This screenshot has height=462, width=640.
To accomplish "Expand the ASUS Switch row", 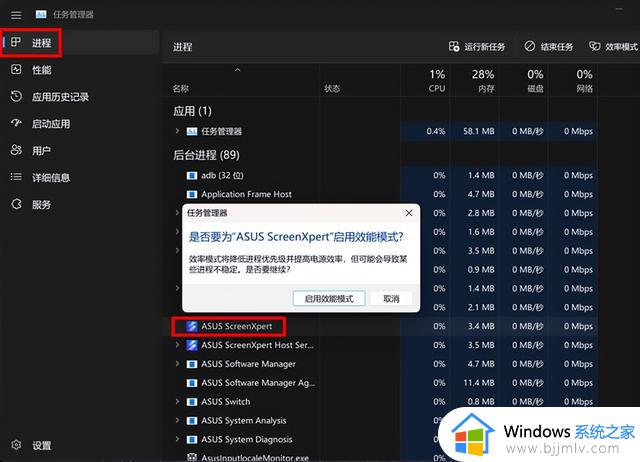I will coord(177,401).
